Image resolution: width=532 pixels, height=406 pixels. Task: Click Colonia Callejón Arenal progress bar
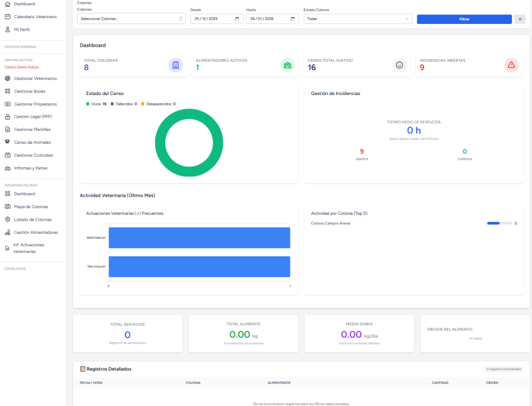(499, 223)
